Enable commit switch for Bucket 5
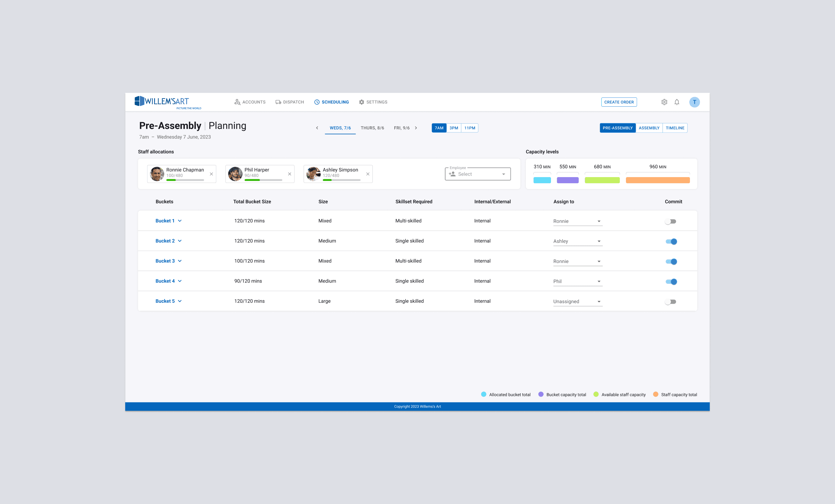Screen dimensions: 835x504 (x=670, y=302)
